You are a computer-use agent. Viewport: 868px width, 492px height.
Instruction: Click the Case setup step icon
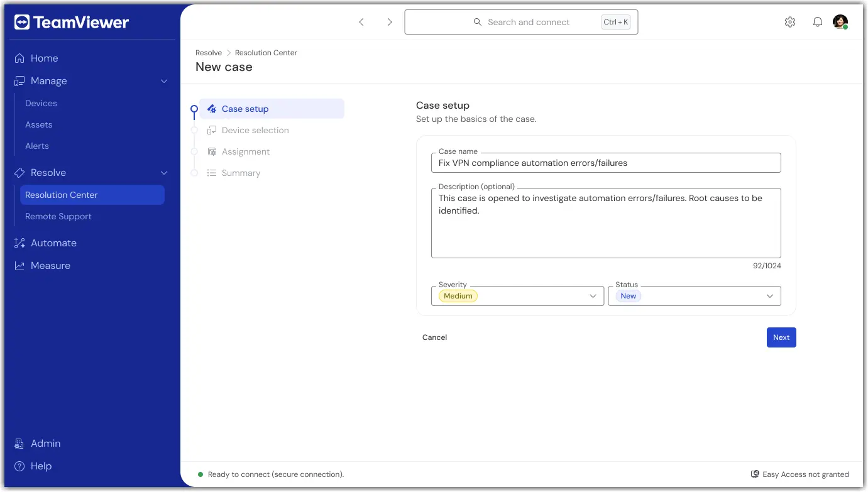(212, 109)
